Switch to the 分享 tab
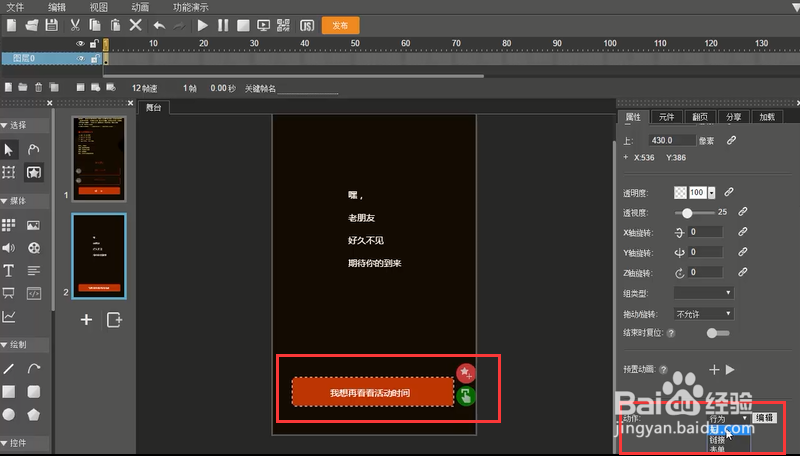This screenshot has height=456, width=800. coord(733,117)
